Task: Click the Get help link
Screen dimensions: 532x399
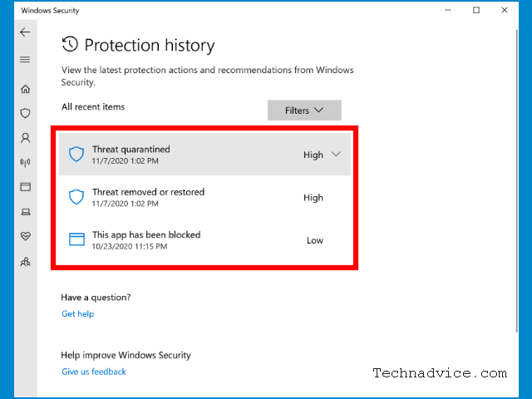Action: pos(77,314)
